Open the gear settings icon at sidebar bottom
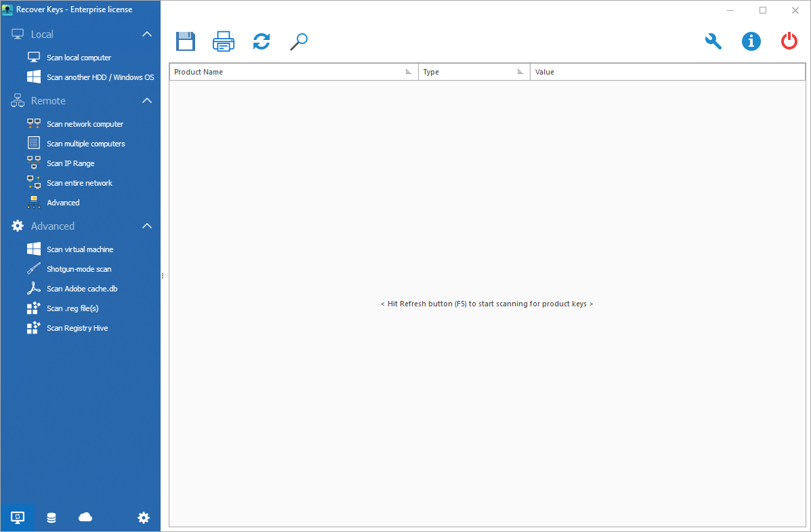The width and height of the screenshot is (811, 532). click(x=144, y=518)
